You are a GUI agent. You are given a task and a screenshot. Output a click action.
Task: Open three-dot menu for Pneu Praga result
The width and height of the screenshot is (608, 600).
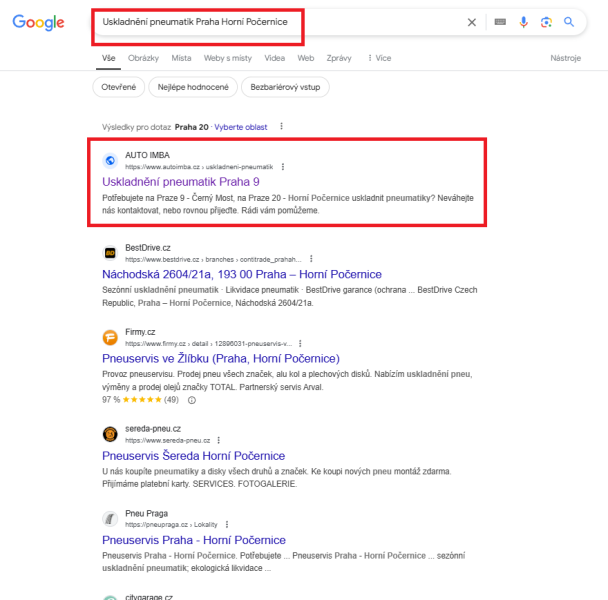pyautogui.click(x=227, y=524)
